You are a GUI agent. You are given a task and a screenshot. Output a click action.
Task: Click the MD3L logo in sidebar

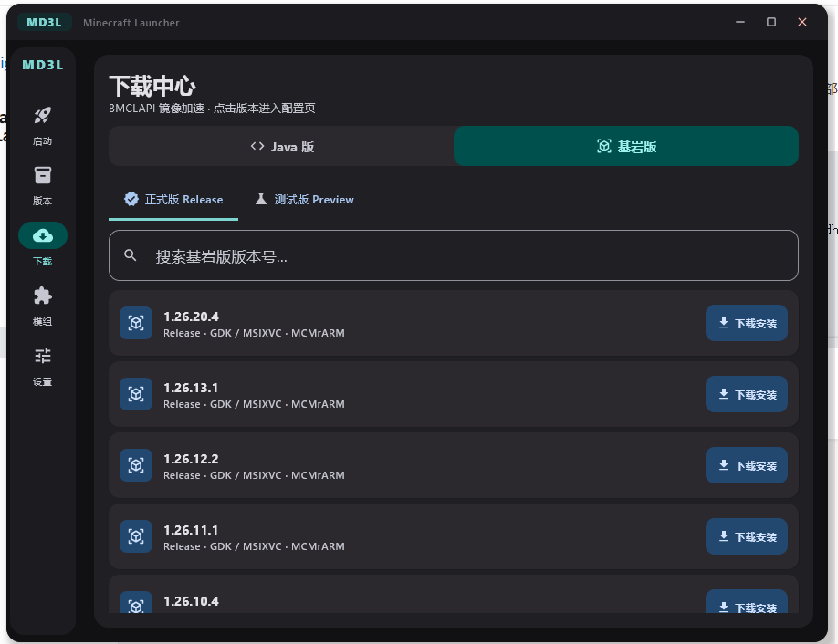43,65
